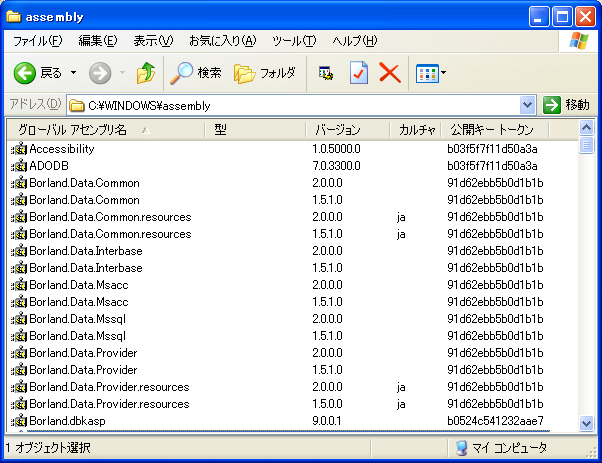Click the greyed Forward arrow button
This screenshot has height=463, width=602.
[100, 73]
